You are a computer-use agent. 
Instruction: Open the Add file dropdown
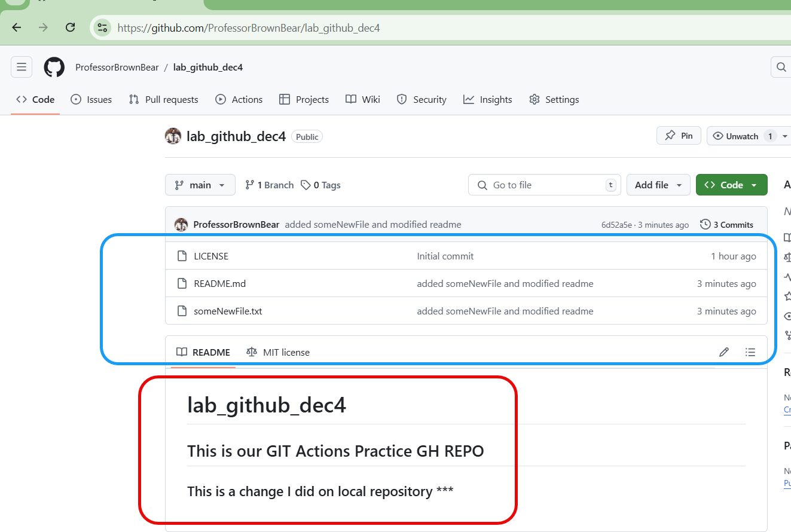pyautogui.click(x=658, y=185)
